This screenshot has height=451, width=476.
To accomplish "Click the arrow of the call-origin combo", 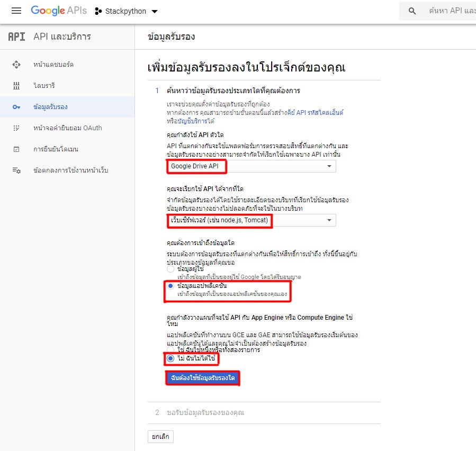I will (x=329, y=220).
